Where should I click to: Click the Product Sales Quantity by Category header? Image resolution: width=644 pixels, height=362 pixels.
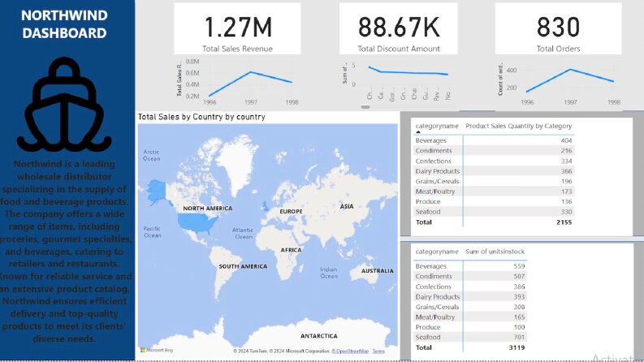pos(518,126)
